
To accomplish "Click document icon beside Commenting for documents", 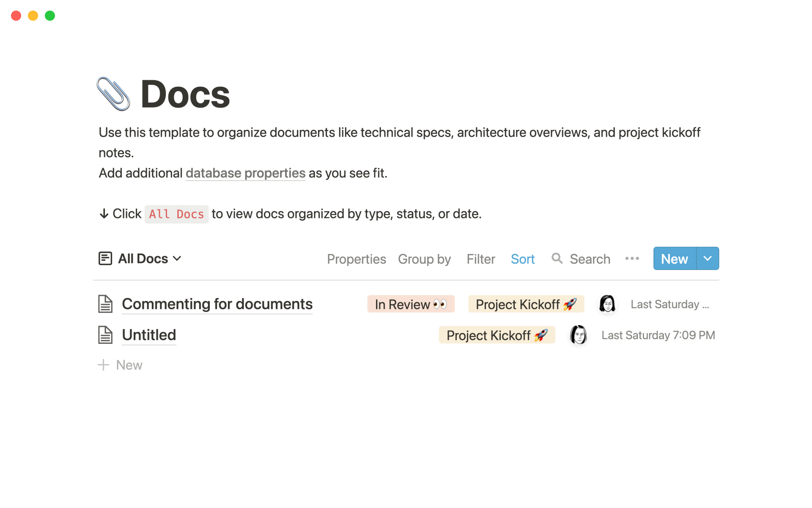I will click(x=105, y=304).
